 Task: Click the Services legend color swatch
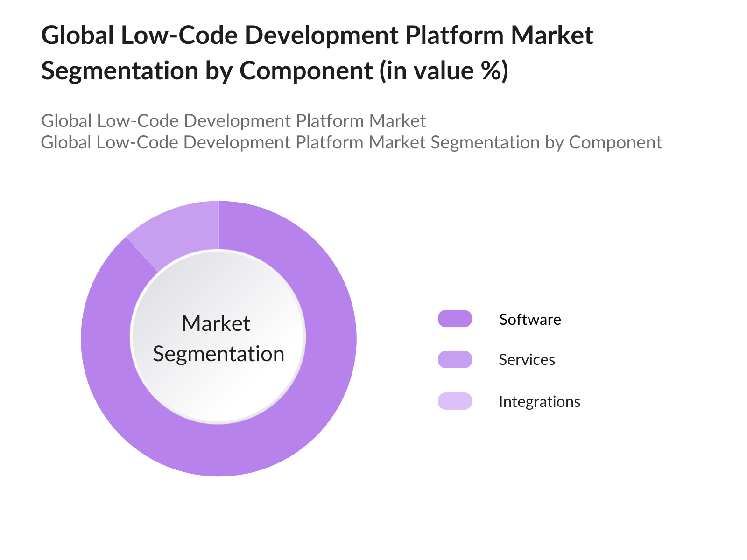click(x=455, y=359)
